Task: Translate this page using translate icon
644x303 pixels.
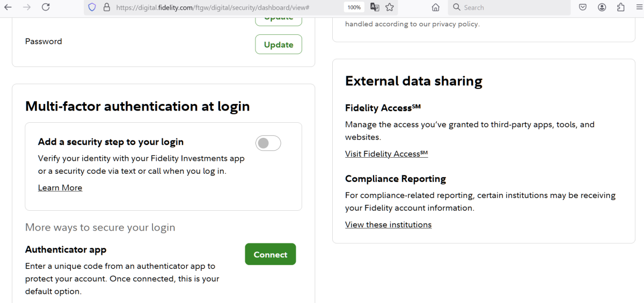Action: [375, 8]
